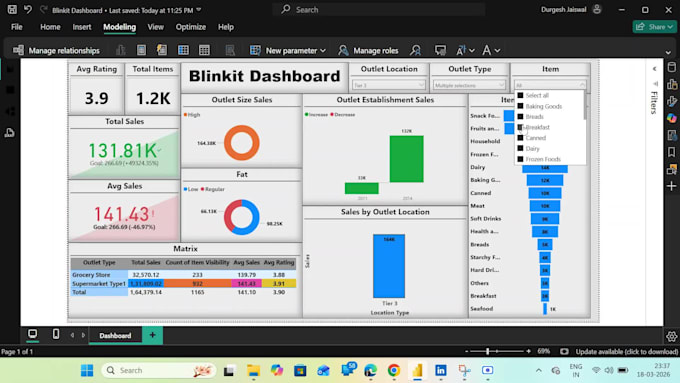The height and width of the screenshot is (383, 680).
Task: Open the last saved dropdown in title bar
Action: [199, 10]
